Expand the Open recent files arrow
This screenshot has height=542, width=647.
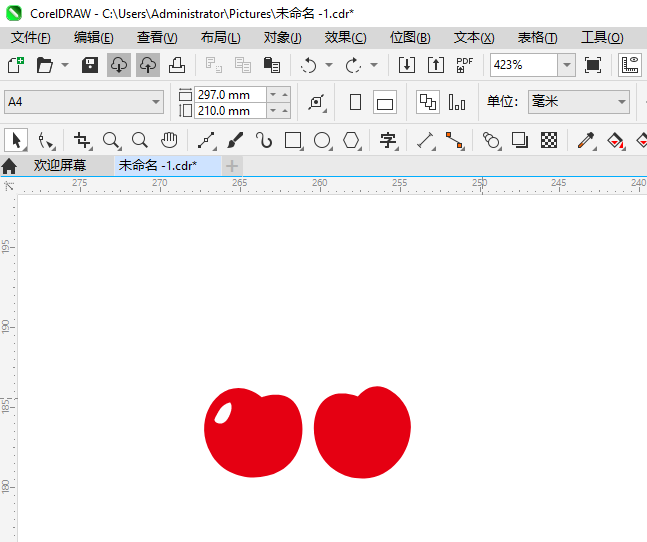pos(65,65)
